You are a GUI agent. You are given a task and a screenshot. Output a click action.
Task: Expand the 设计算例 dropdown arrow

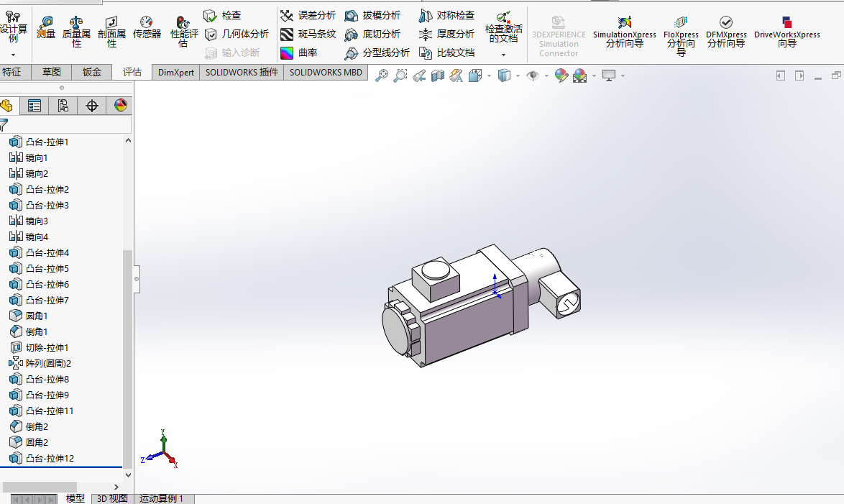tap(13, 55)
